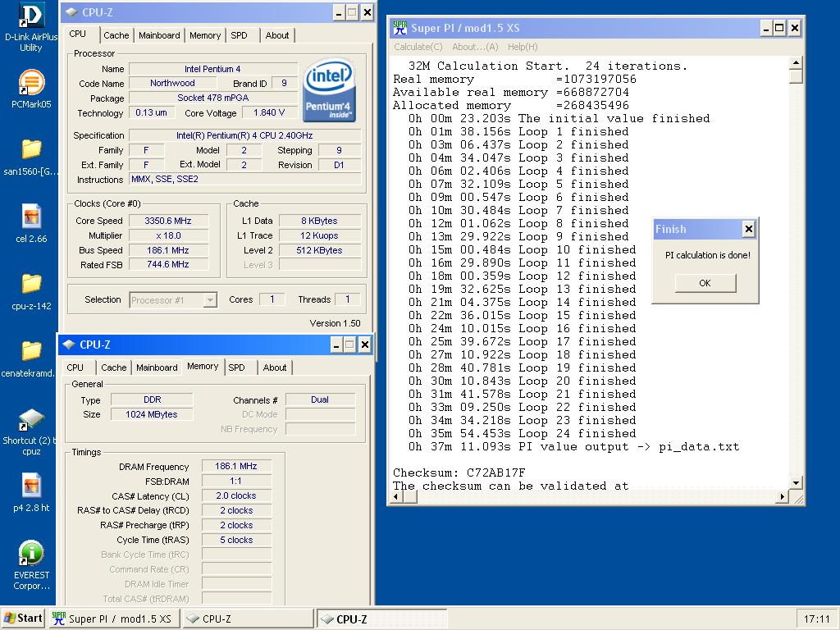
Task: Confirm OK in the Finish dialog
Action: click(x=705, y=283)
